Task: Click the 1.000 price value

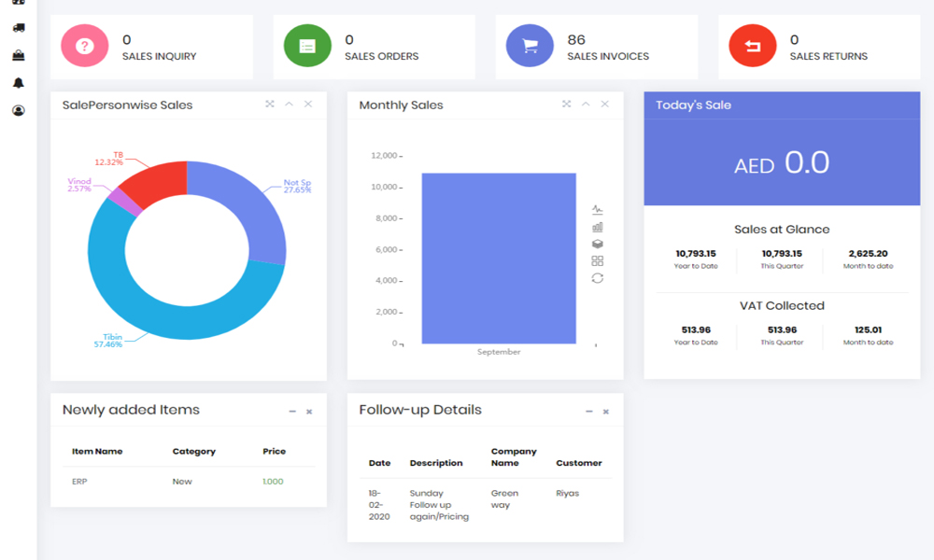Action: pyautogui.click(x=273, y=482)
